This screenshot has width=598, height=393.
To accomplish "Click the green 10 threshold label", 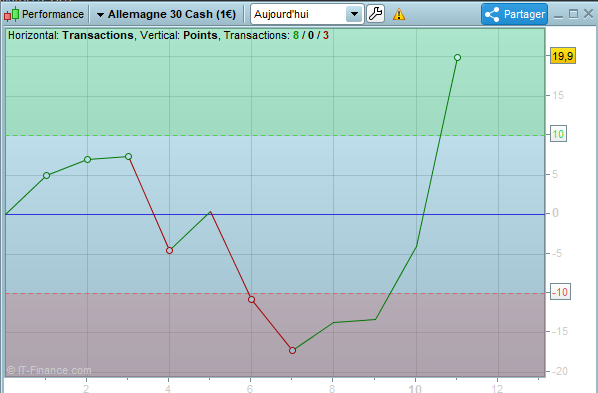I will (x=558, y=134).
